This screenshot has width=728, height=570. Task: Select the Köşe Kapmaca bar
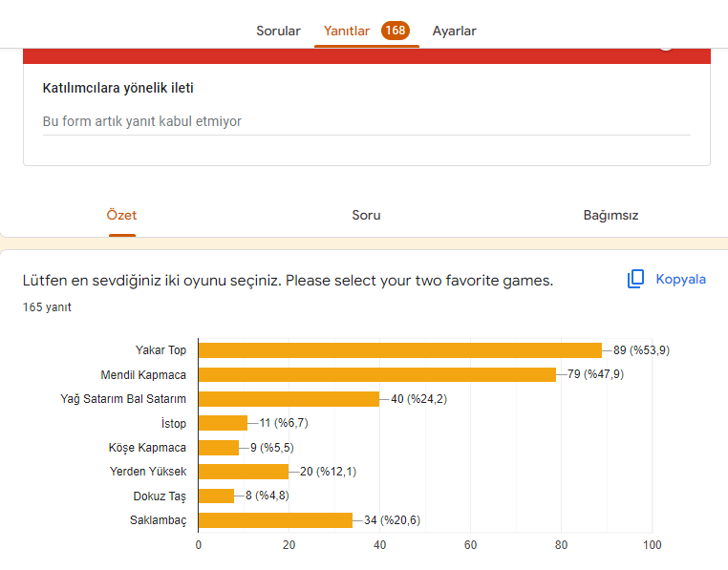pos(218,447)
